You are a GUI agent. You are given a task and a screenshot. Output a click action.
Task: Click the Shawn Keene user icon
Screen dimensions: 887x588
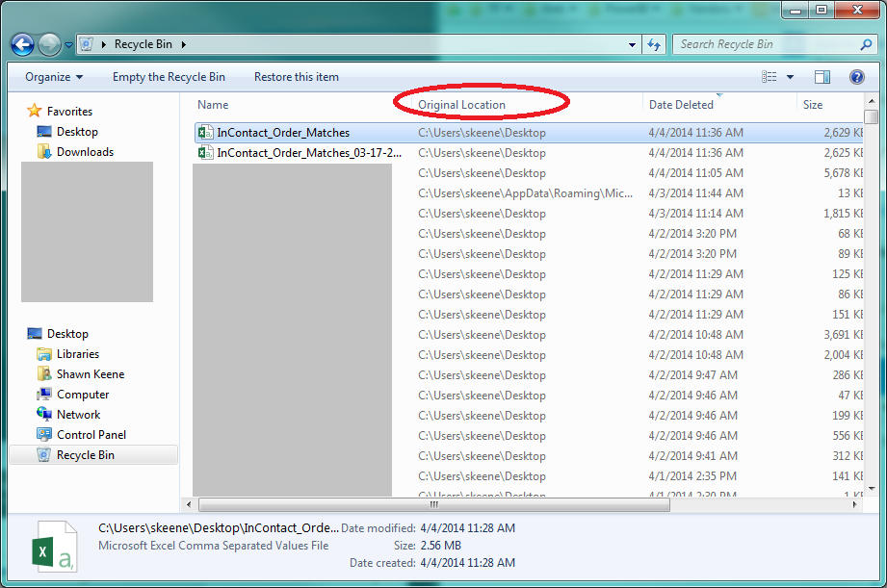[44, 374]
